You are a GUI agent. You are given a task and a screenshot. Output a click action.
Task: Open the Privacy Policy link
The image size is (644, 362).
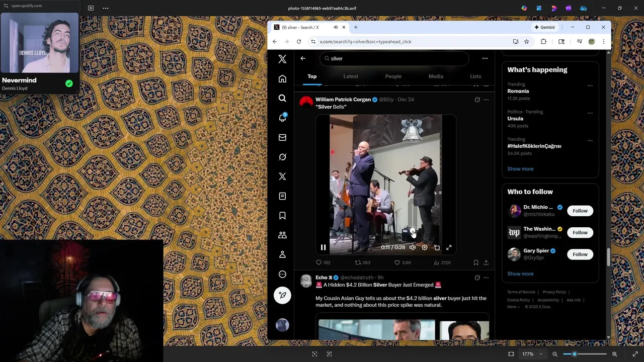(x=554, y=292)
